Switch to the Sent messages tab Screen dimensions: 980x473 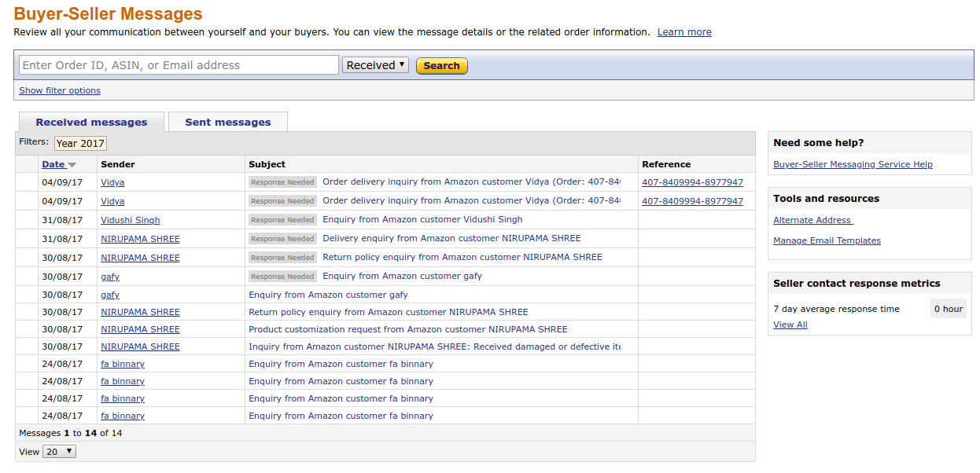227,122
